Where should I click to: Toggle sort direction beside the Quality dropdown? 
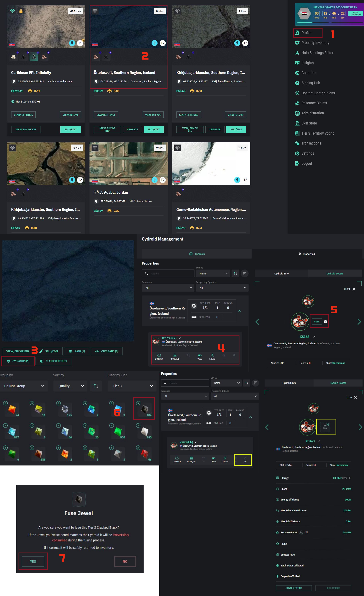pyautogui.click(x=96, y=386)
